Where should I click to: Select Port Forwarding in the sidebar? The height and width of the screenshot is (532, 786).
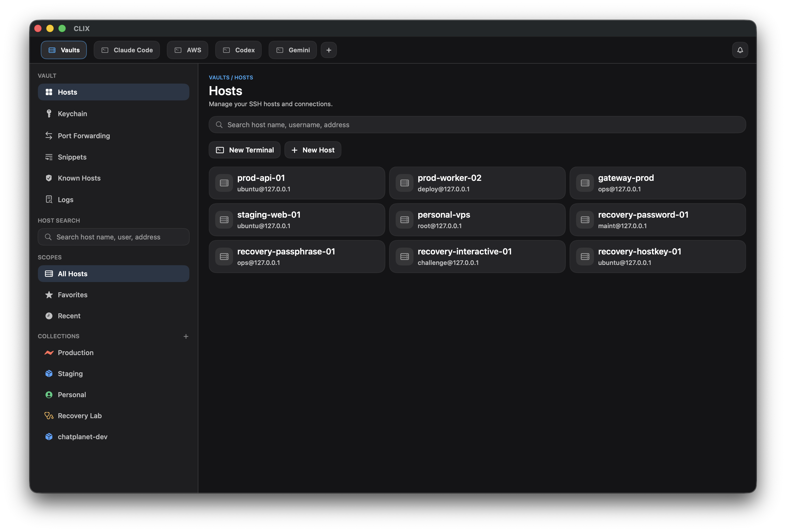[x=84, y=136]
